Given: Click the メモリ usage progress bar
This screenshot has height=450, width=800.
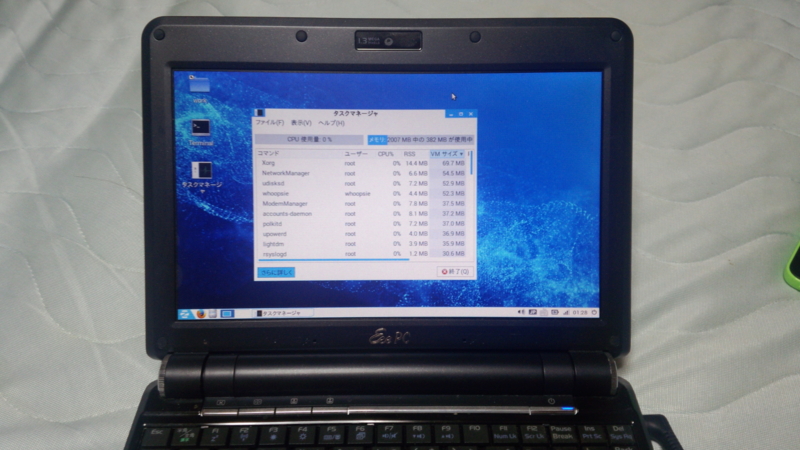Looking at the screenshot, I should (421, 139).
